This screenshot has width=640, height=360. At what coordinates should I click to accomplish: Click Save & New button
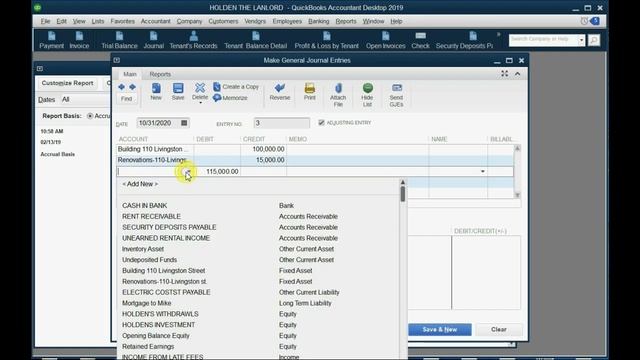coord(440,329)
